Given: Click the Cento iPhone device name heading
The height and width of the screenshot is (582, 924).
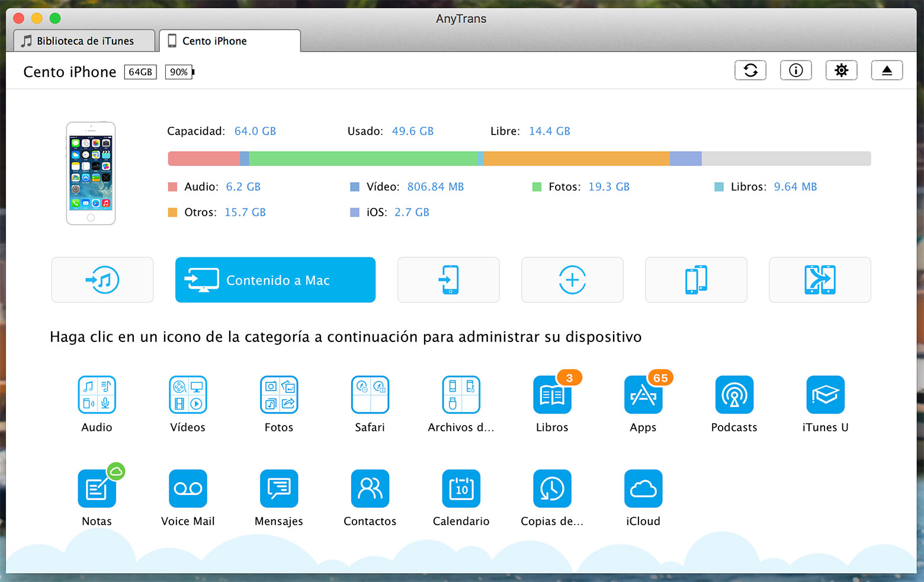Looking at the screenshot, I should pyautogui.click(x=70, y=72).
